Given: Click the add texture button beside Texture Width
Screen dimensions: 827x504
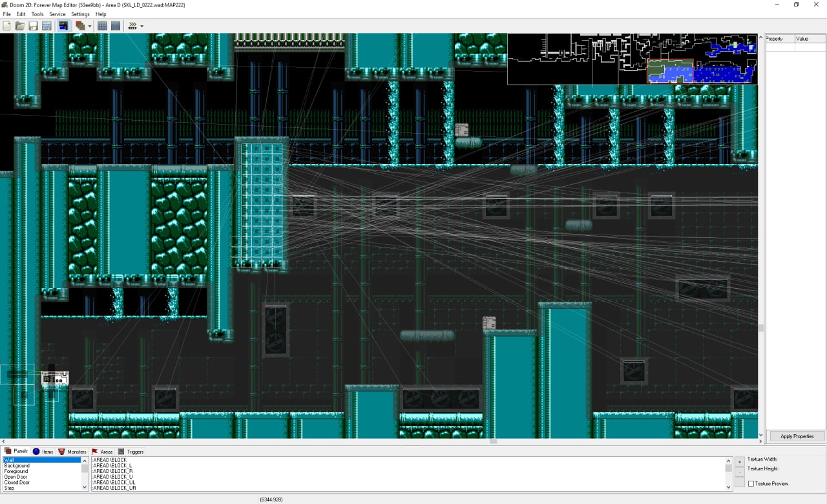Looking at the screenshot, I should pyautogui.click(x=739, y=462).
